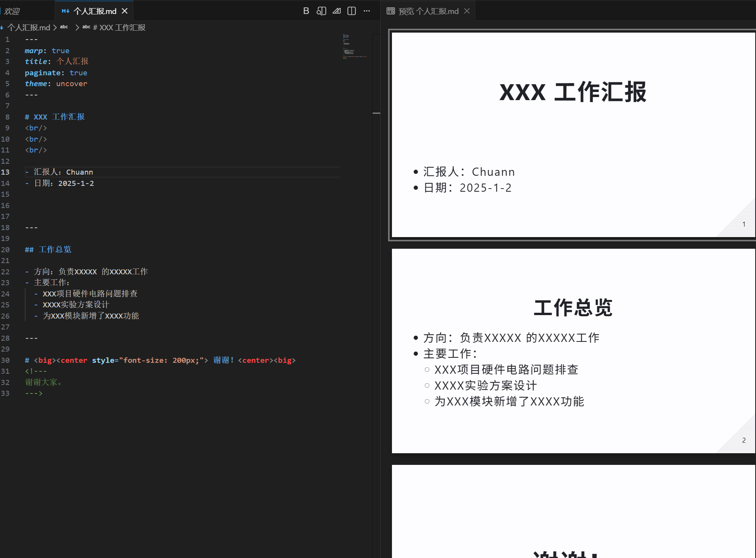
Task: Click page number 2 on preview slide
Action: 744,440
